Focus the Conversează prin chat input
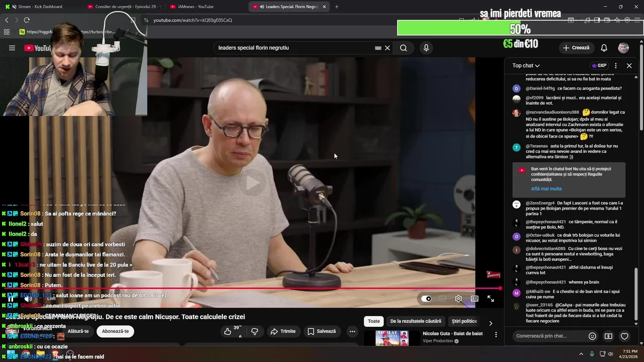This screenshot has height=362, width=644. (548, 336)
